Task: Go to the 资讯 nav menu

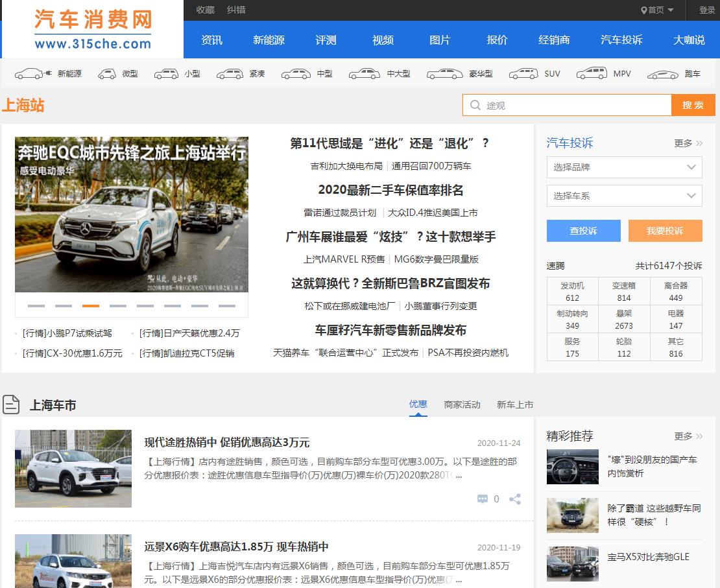Action: point(211,40)
